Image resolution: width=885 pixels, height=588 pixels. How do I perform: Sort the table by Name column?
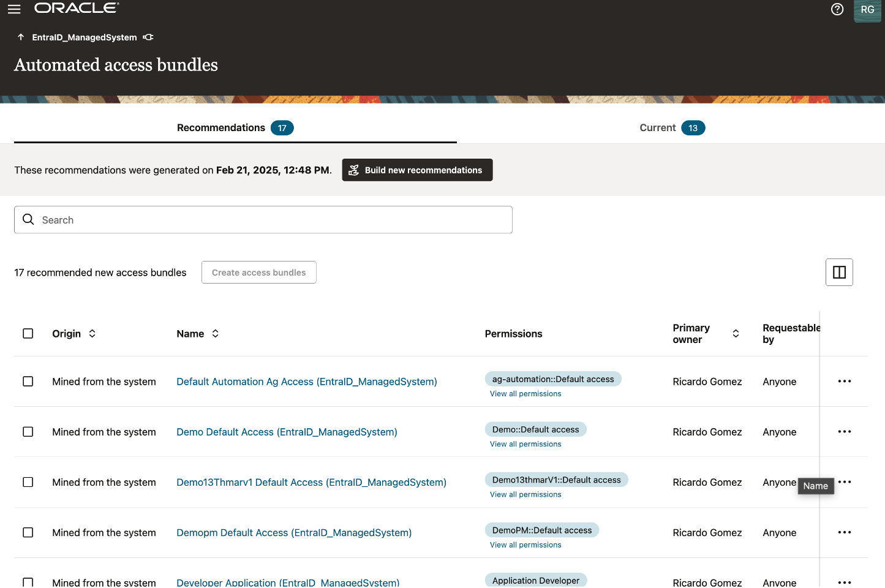point(215,333)
